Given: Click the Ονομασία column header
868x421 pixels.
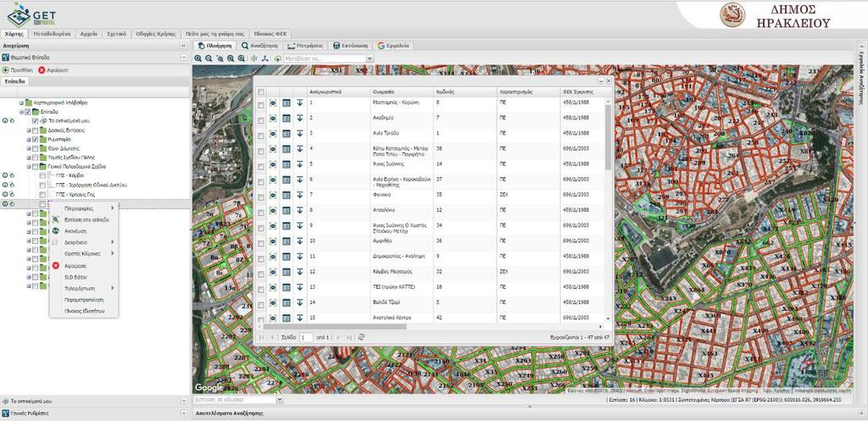Looking at the screenshot, I should 402,91.
